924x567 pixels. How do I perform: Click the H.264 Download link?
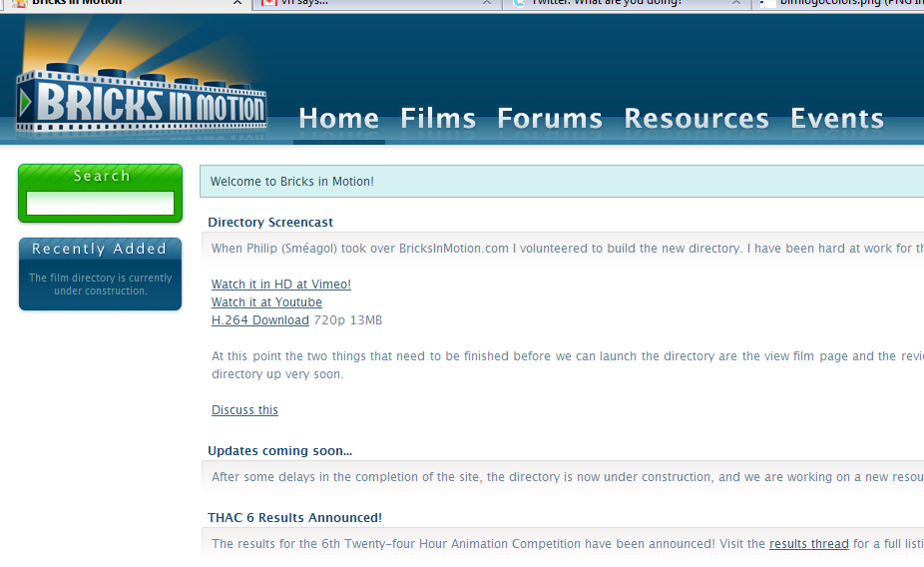coord(259,320)
